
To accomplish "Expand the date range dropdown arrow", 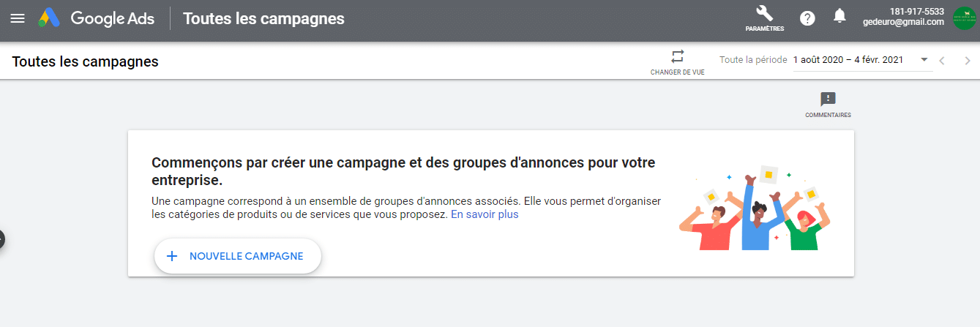I will [924, 59].
